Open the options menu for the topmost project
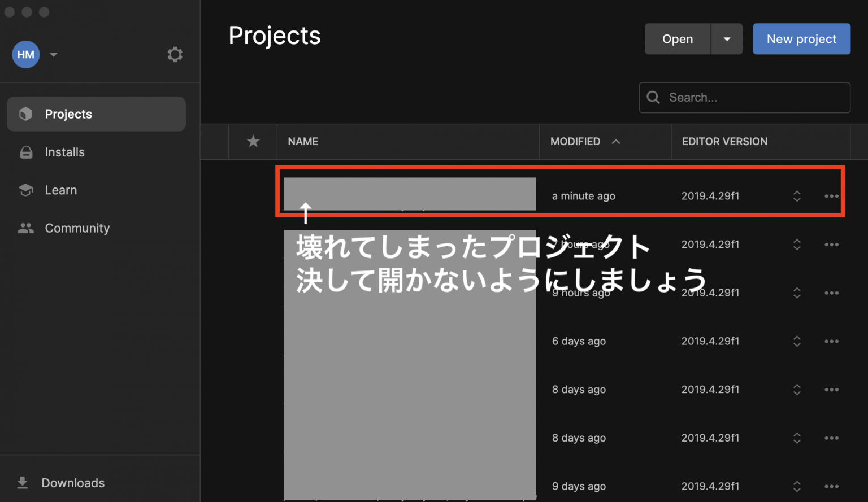Image resolution: width=868 pixels, height=502 pixels. point(831,196)
